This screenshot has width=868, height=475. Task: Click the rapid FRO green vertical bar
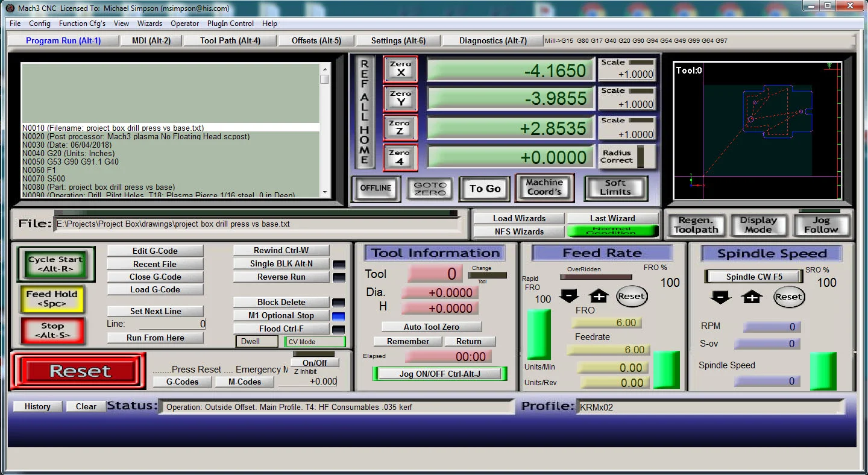[539, 335]
